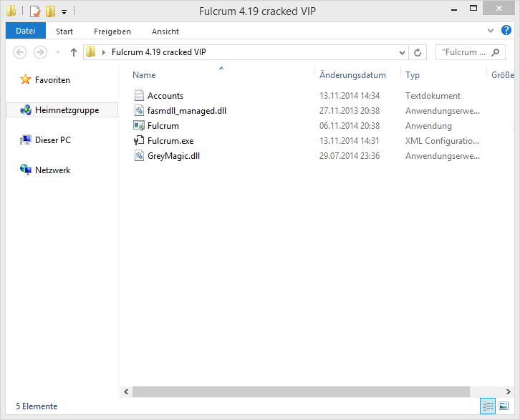Click the date 29.07.2014 23:36
520x420 pixels.
coord(350,156)
